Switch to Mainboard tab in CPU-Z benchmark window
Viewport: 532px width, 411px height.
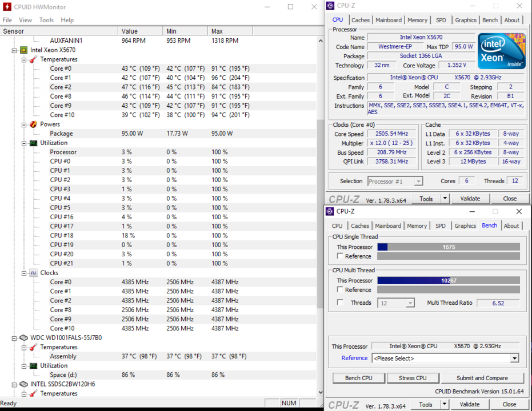coord(388,225)
